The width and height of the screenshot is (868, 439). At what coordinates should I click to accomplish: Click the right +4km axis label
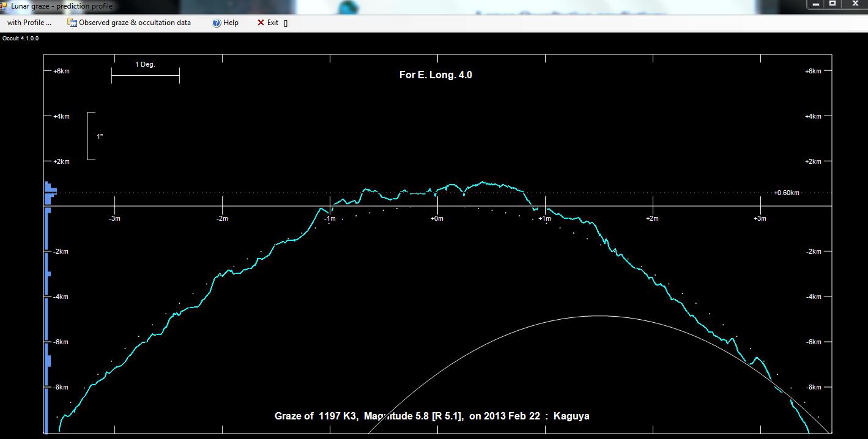813,116
